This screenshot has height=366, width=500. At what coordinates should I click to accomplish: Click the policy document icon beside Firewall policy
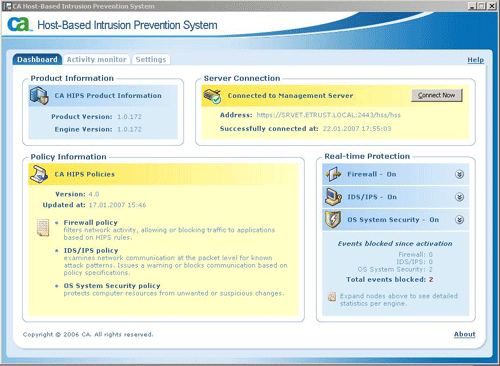click(x=43, y=228)
